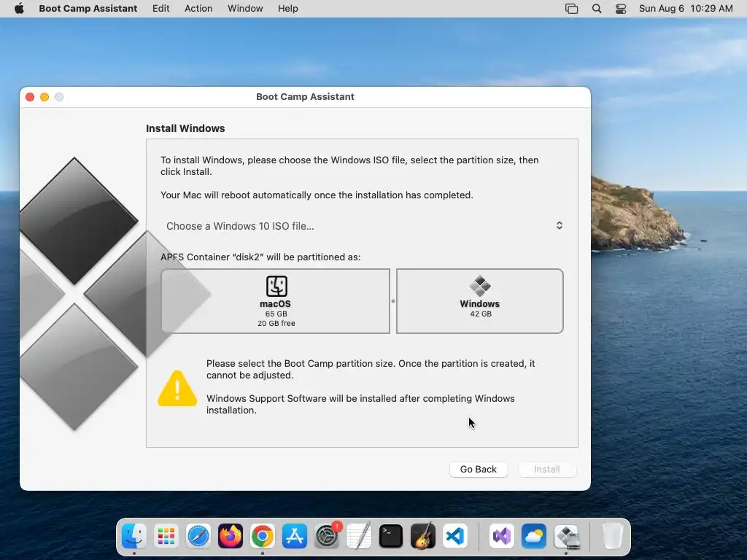Open the Trash from the Dock
The height and width of the screenshot is (560, 747).
click(x=612, y=536)
